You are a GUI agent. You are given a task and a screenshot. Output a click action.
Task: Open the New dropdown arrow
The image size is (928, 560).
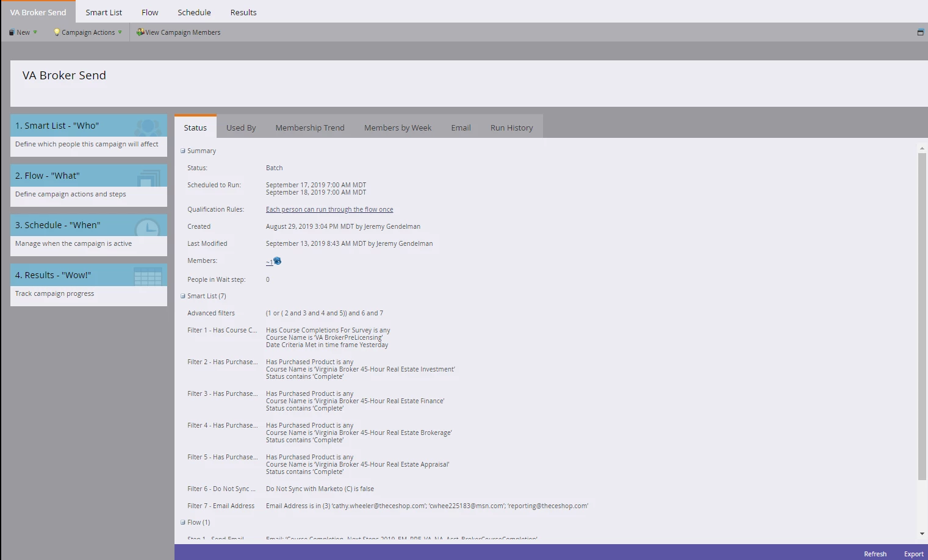click(35, 32)
